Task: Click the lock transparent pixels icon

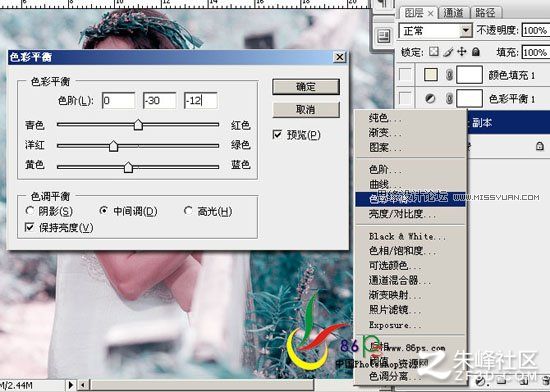Action: point(434,52)
